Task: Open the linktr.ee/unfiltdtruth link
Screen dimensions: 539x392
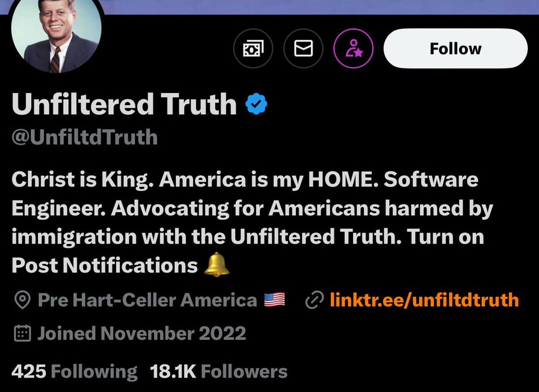Action: coord(424,301)
